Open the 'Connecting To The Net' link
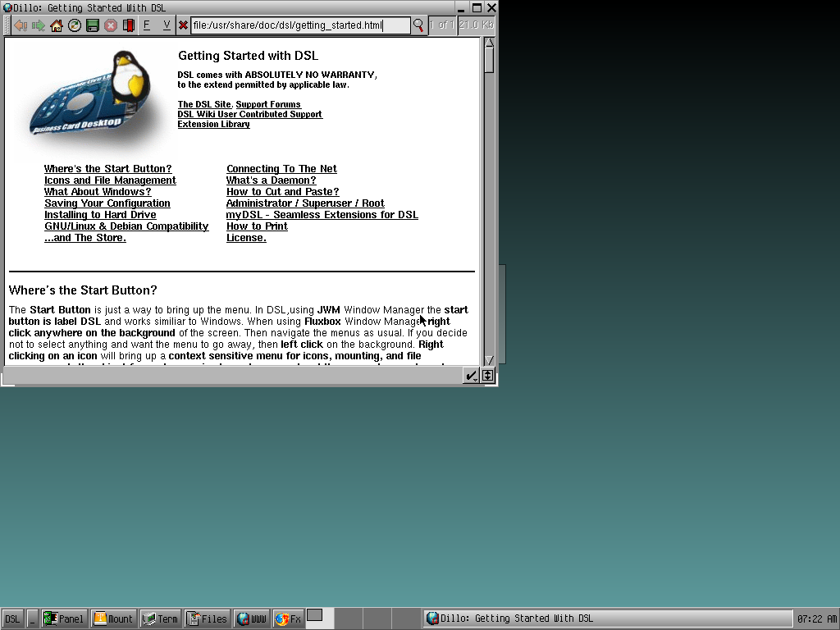This screenshot has width=840, height=630. click(283, 168)
